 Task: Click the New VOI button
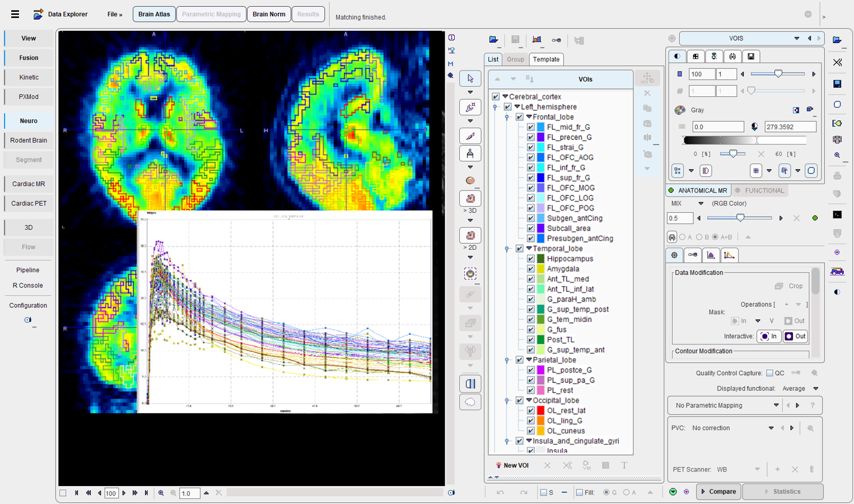click(512, 465)
